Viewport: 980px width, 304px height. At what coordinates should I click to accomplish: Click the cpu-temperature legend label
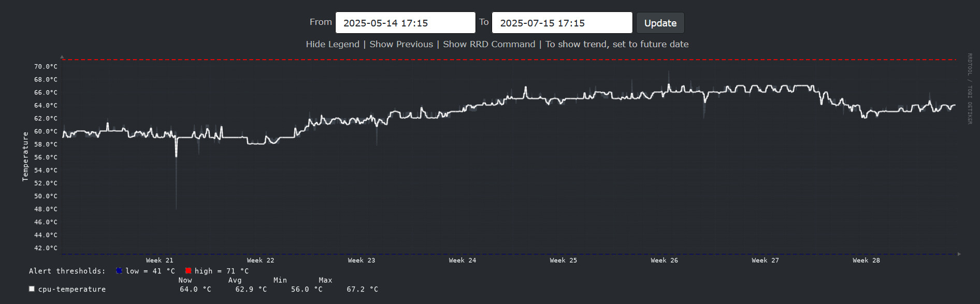[x=72, y=289]
